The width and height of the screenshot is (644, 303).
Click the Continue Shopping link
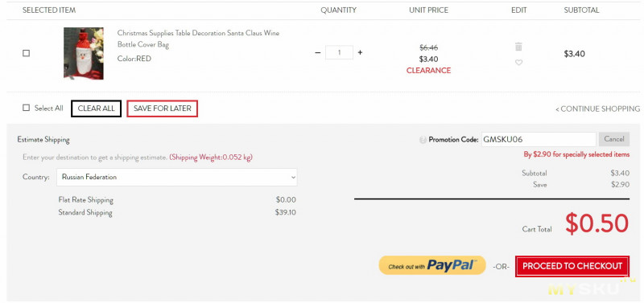click(597, 109)
